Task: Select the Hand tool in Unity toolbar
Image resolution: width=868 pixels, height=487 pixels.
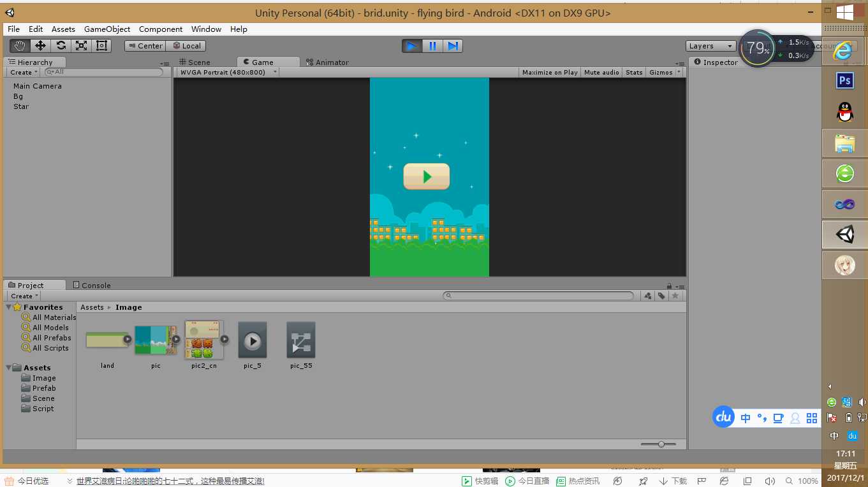Action: pos(20,45)
